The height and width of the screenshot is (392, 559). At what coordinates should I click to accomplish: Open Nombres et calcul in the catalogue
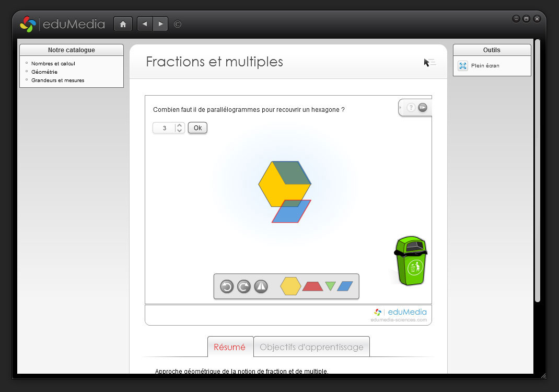click(53, 63)
